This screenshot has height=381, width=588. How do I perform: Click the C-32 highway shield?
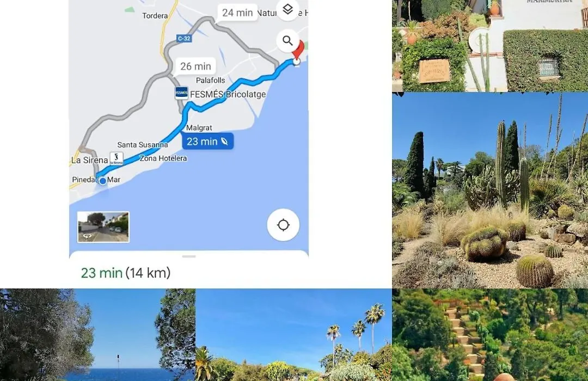(x=184, y=38)
